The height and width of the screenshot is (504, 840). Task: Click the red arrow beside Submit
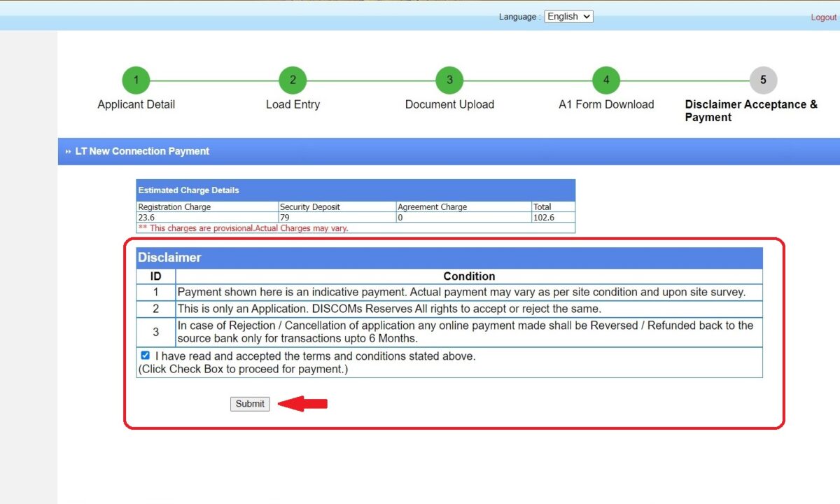point(302,404)
